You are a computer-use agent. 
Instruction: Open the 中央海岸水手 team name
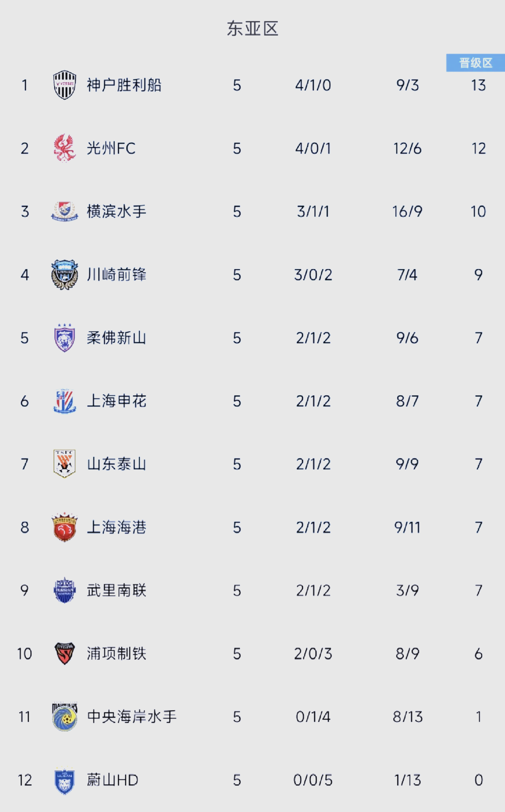click(132, 717)
